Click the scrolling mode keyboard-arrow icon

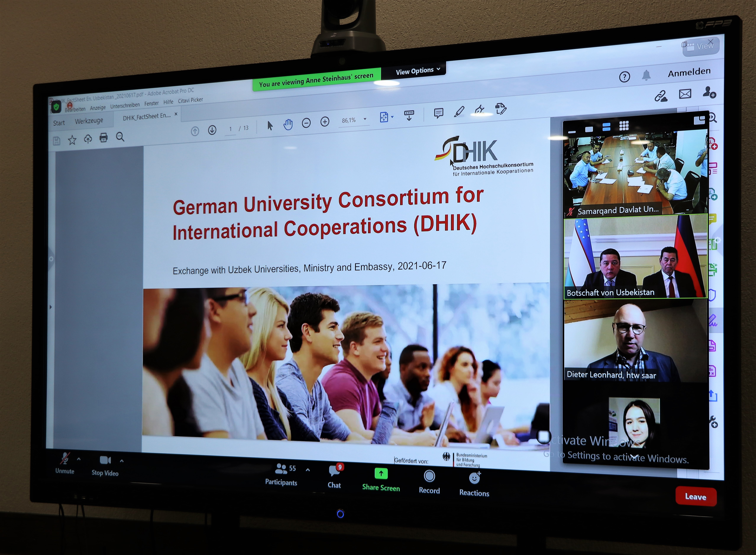pos(409,115)
